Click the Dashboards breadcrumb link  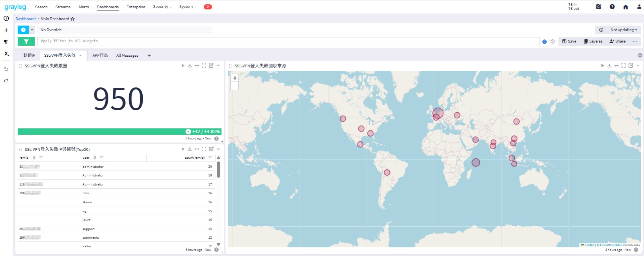26,19
